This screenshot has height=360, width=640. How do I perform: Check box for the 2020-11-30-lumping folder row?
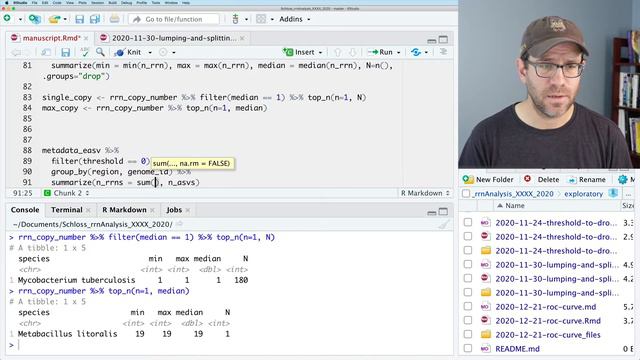point(468,292)
